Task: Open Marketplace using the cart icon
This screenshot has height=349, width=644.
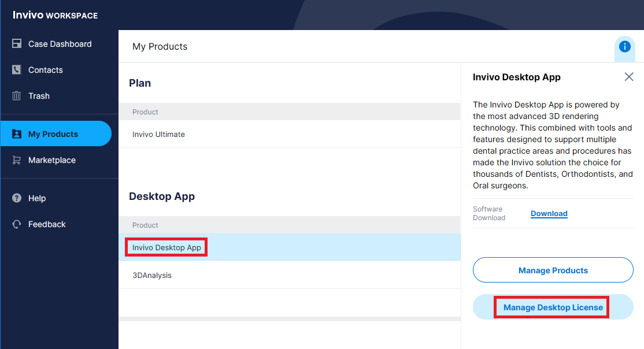Action: pos(17,160)
